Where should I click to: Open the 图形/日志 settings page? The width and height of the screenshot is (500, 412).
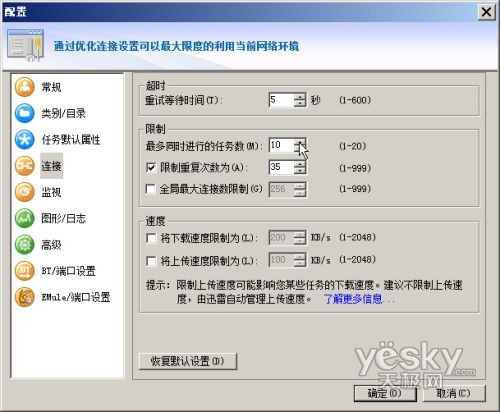(63, 219)
